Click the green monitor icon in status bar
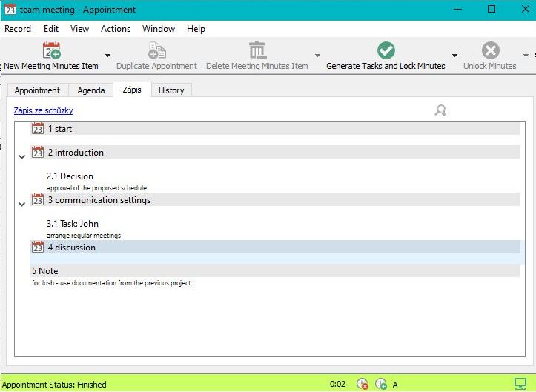 520,384
